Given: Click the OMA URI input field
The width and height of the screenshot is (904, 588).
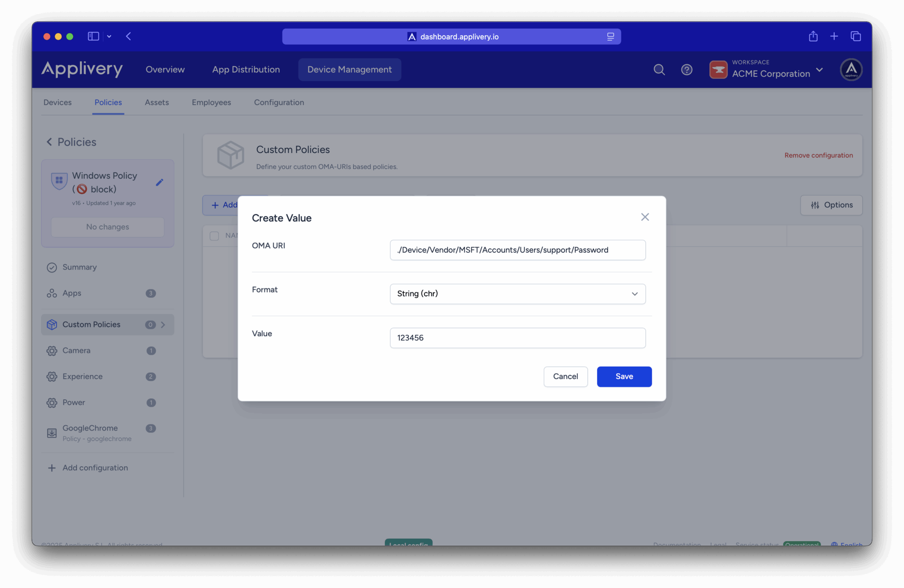Looking at the screenshot, I should [x=517, y=250].
